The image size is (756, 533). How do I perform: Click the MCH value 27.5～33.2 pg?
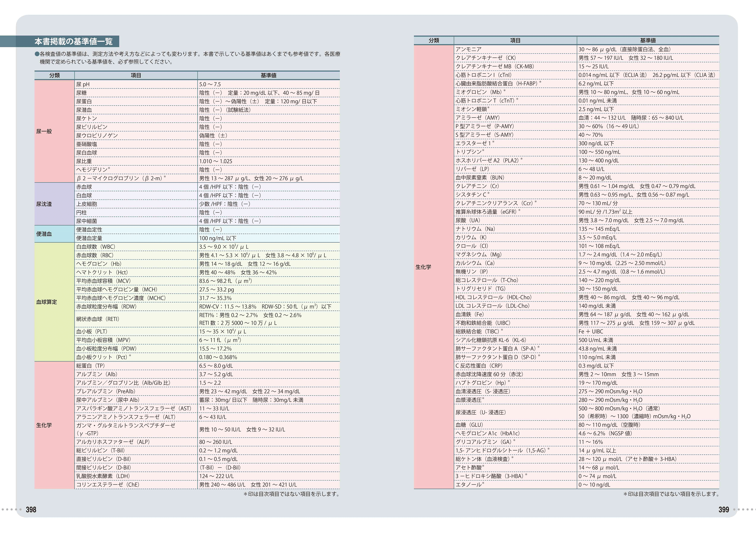pos(217,289)
